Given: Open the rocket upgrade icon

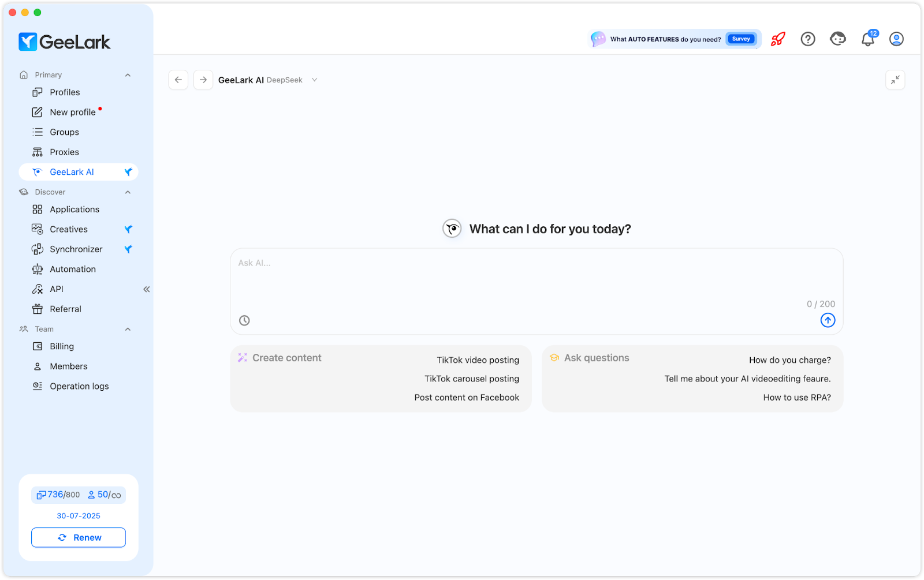Looking at the screenshot, I should pos(778,39).
